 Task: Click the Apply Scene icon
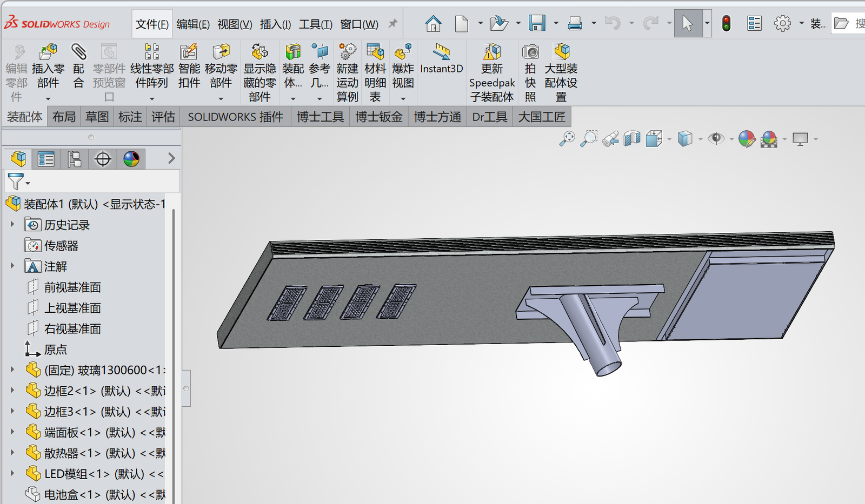point(769,139)
